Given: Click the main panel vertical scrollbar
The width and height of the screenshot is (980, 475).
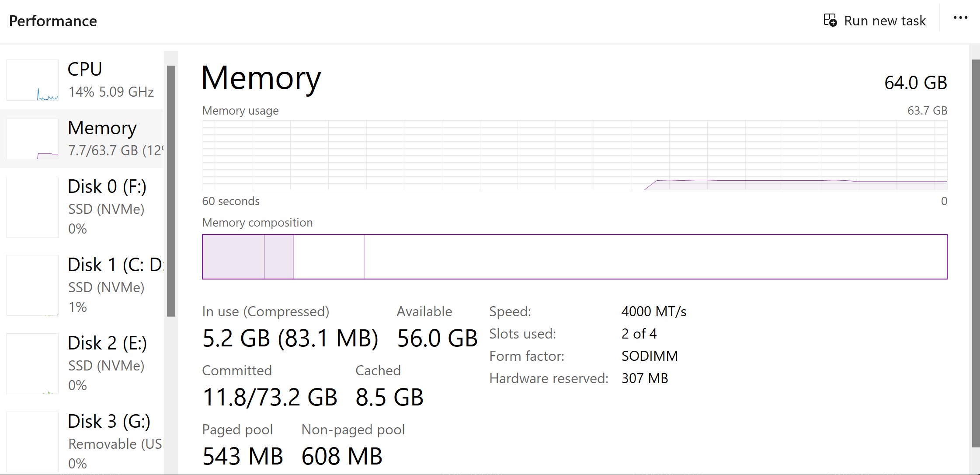Looking at the screenshot, I should click(976, 253).
